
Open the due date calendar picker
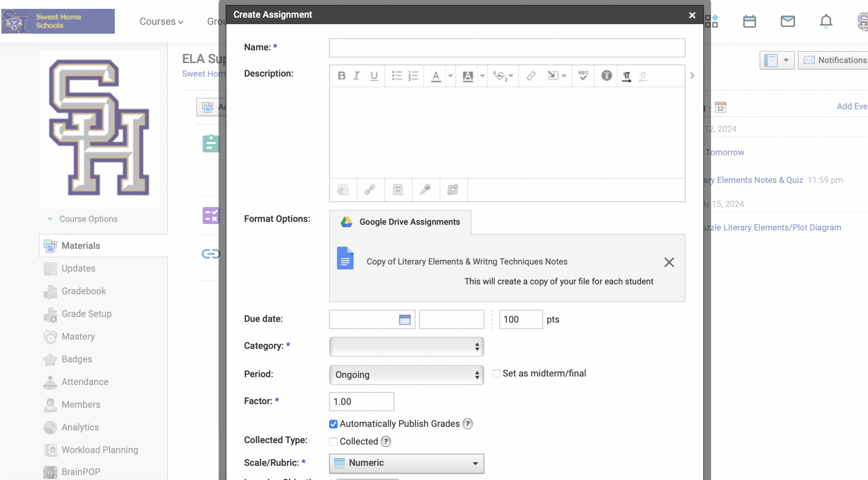(x=405, y=320)
